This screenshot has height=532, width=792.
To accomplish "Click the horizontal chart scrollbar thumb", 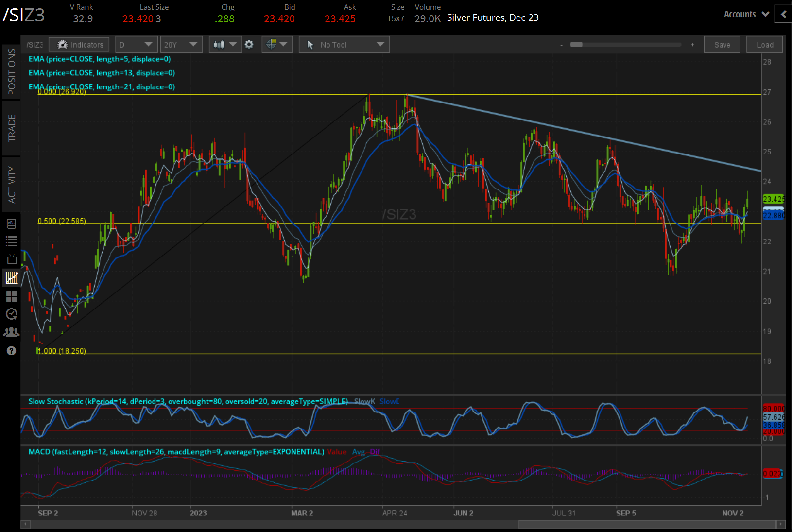I will point(647,525).
